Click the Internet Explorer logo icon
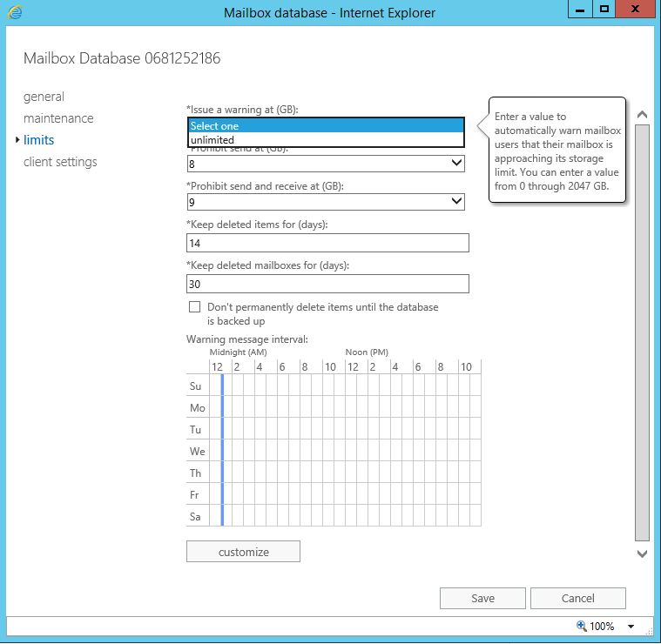This screenshot has width=661, height=644. (14, 12)
